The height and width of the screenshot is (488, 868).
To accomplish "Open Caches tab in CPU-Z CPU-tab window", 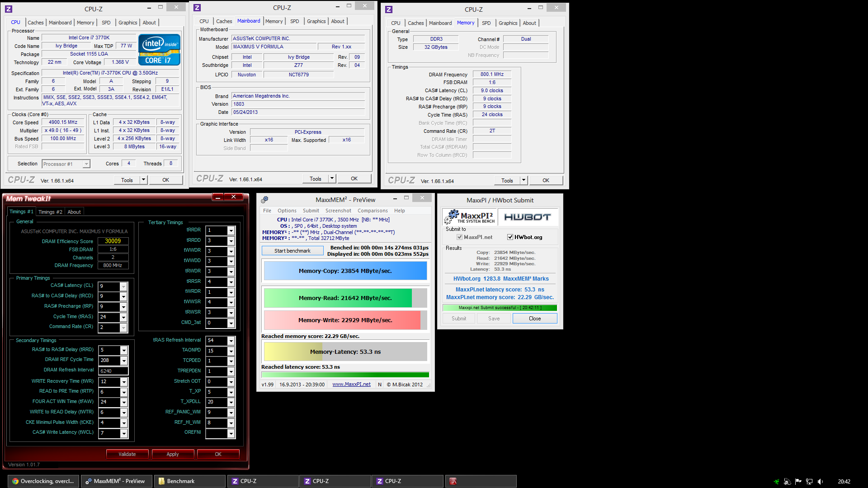I will (35, 23).
